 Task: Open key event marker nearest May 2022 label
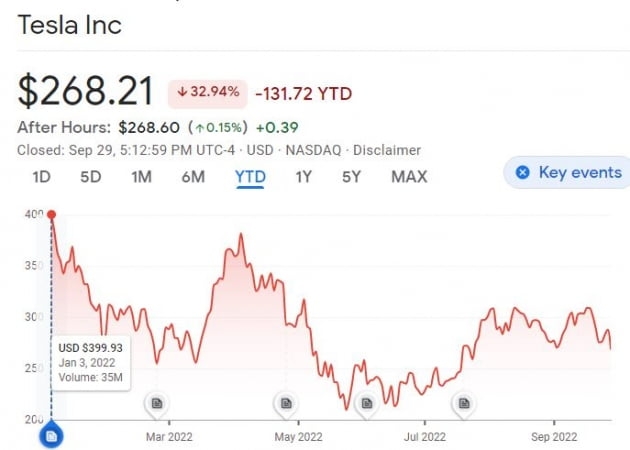[285, 404]
